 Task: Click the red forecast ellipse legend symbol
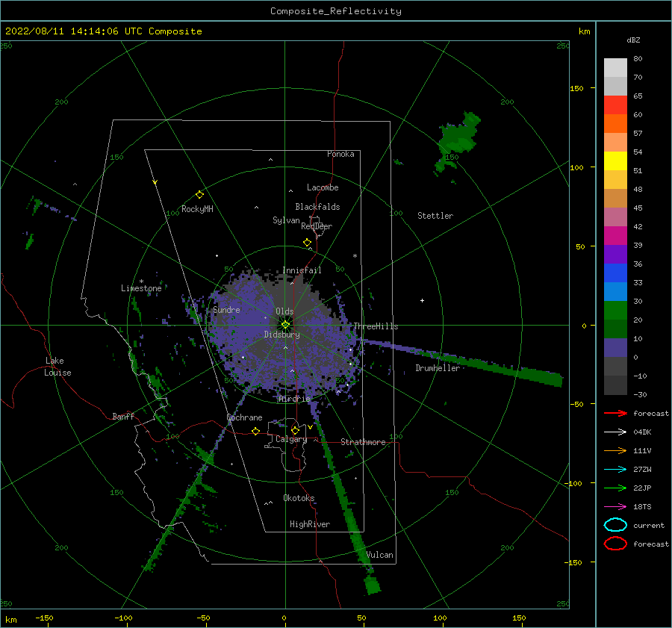click(615, 544)
